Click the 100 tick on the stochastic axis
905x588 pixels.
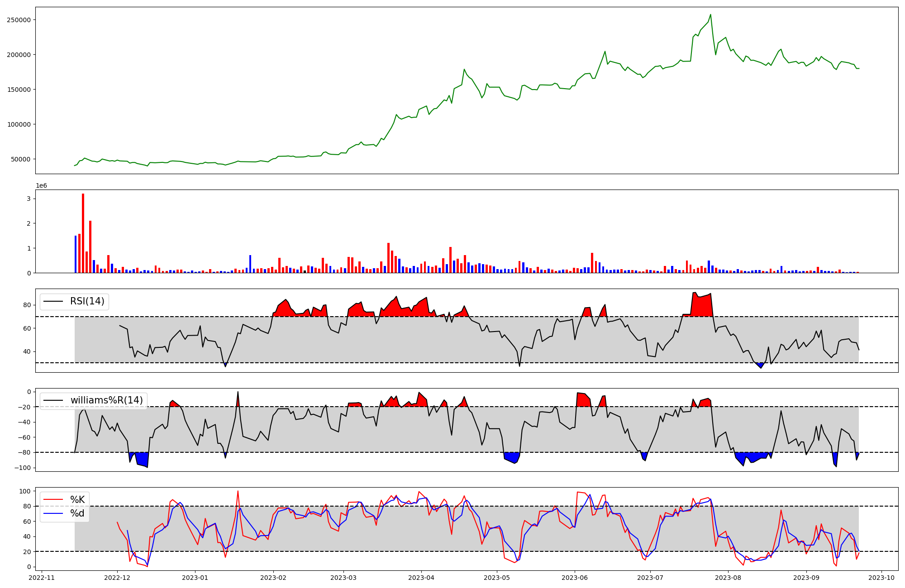click(25, 491)
